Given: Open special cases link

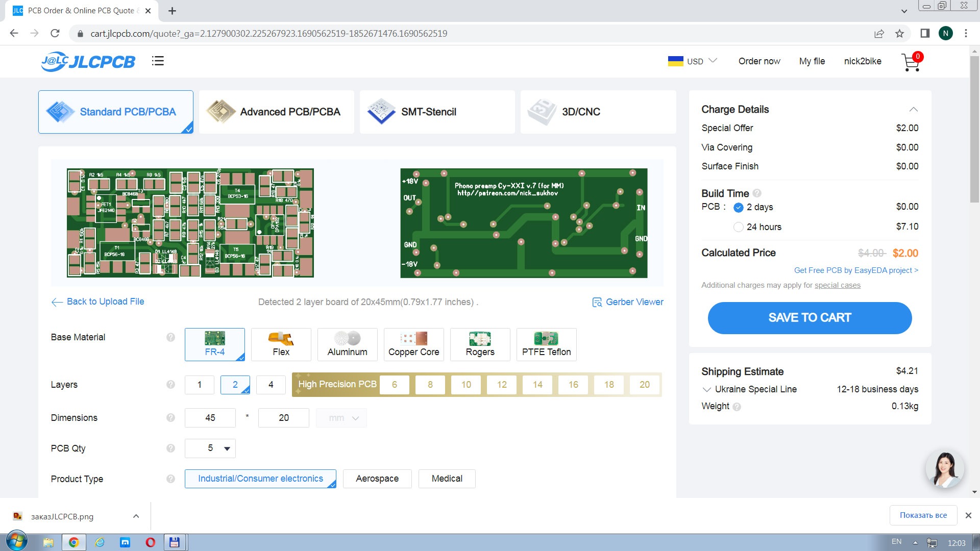Looking at the screenshot, I should pyautogui.click(x=838, y=285).
